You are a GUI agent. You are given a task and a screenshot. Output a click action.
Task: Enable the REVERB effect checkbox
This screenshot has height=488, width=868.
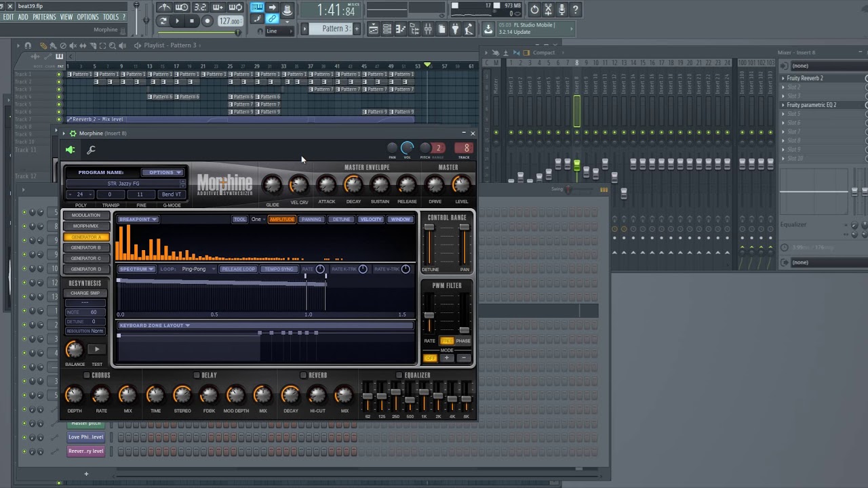[x=303, y=375]
